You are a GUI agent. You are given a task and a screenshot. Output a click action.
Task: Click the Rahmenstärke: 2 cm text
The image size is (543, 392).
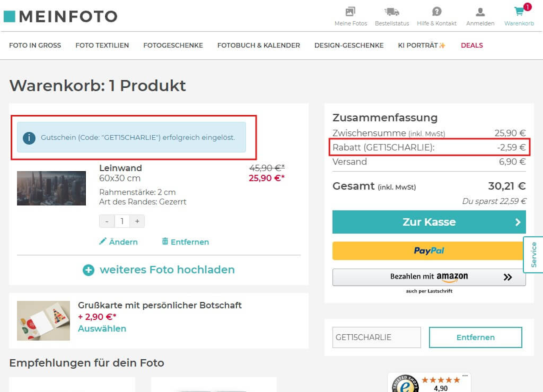[x=137, y=192]
